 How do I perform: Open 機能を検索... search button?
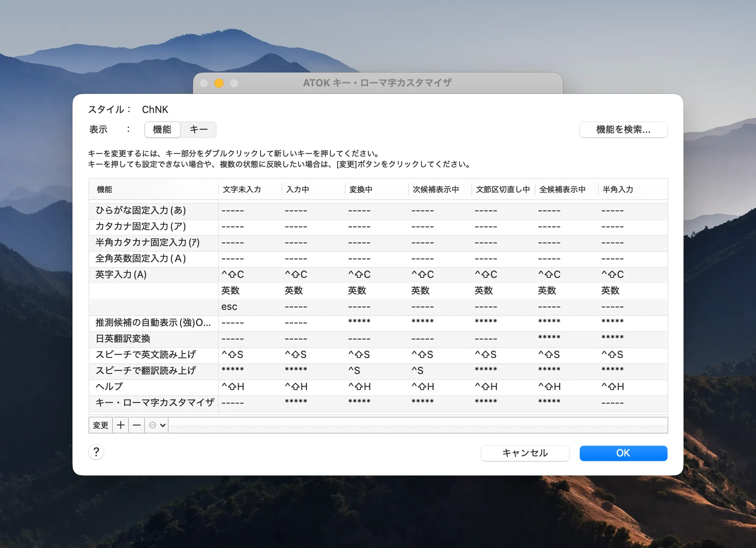623,130
